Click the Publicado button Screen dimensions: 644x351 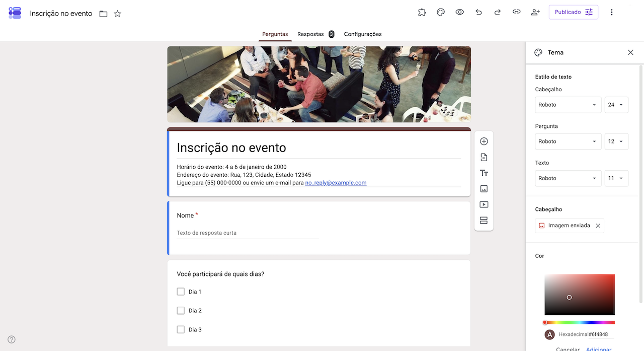(x=574, y=12)
